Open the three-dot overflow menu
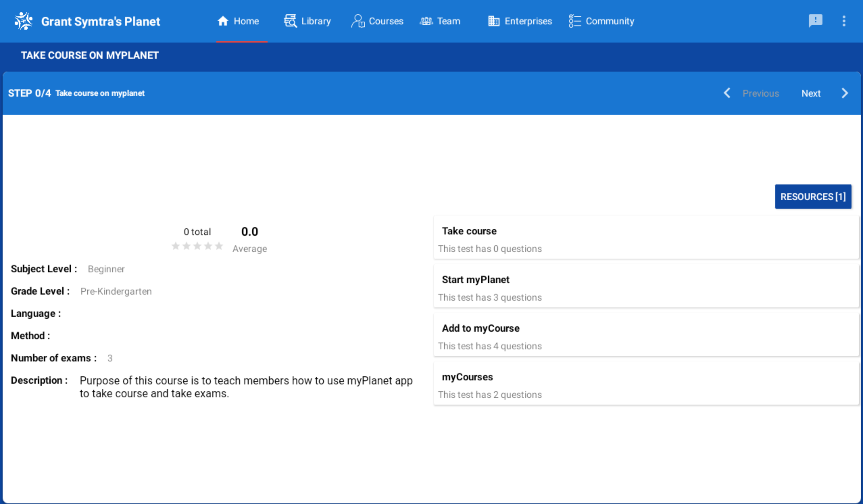Viewport: 863px width, 504px height. 844,21
